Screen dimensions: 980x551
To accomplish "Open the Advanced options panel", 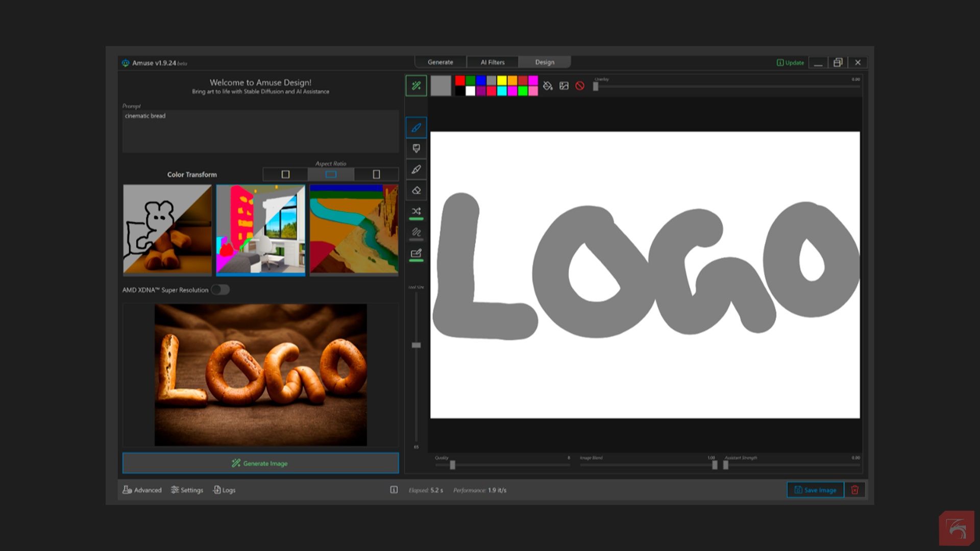I will (x=142, y=490).
